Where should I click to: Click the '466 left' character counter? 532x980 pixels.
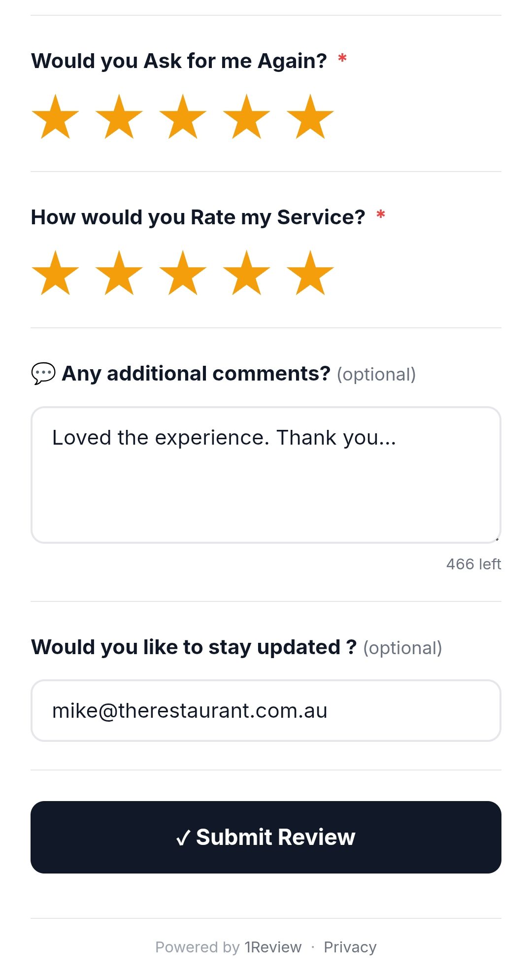click(x=473, y=564)
